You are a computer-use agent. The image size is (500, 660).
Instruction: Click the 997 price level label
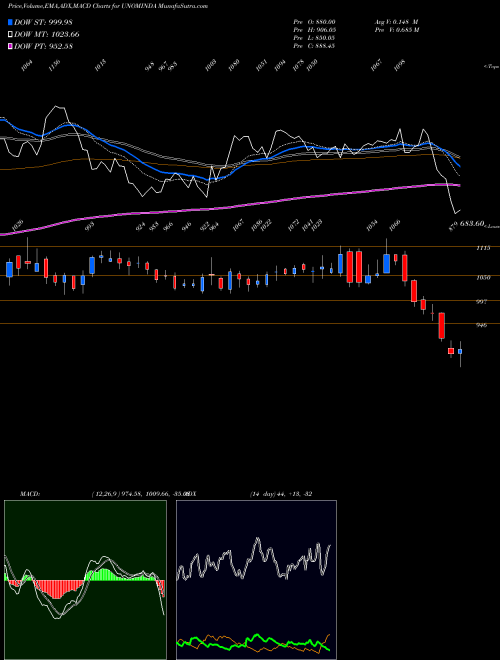[x=481, y=302]
